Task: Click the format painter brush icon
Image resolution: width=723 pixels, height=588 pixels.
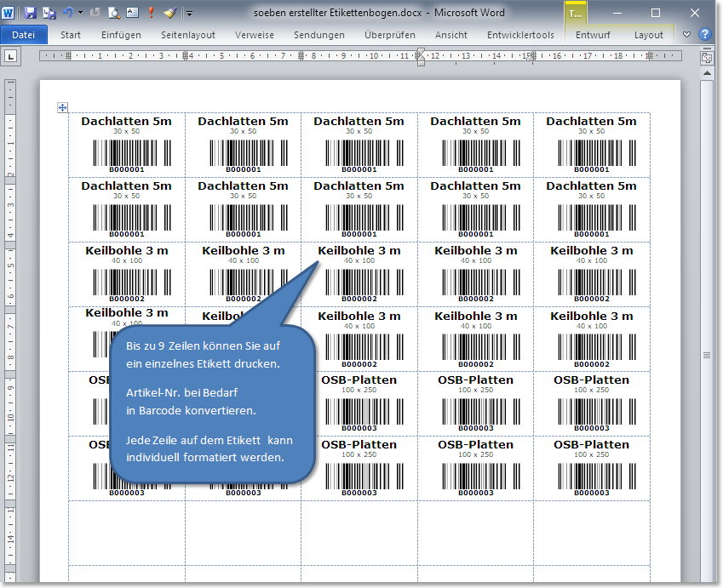Action: tap(170, 13)
